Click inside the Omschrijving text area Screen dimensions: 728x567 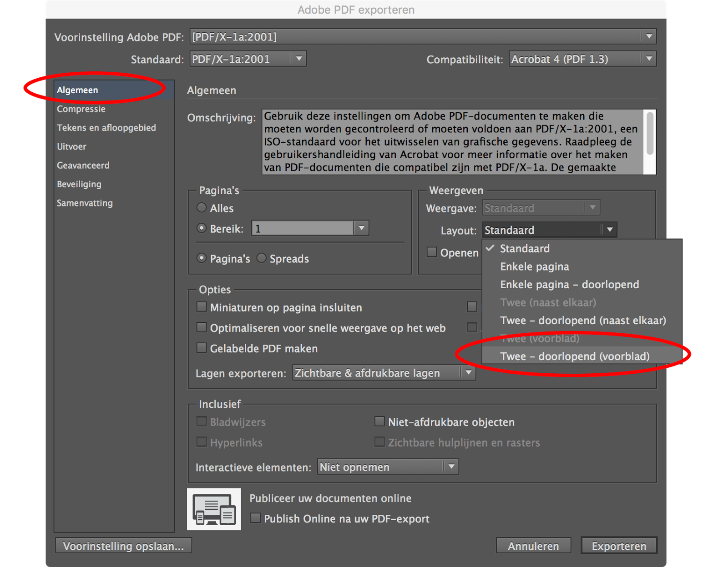click(x=453, y=141)
